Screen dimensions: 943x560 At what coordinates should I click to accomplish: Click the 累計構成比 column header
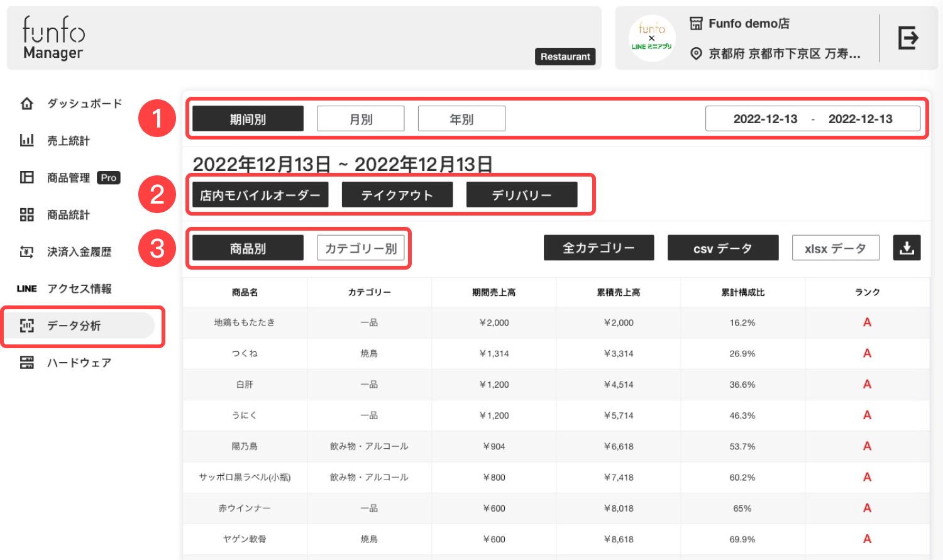tap(742, 292)
